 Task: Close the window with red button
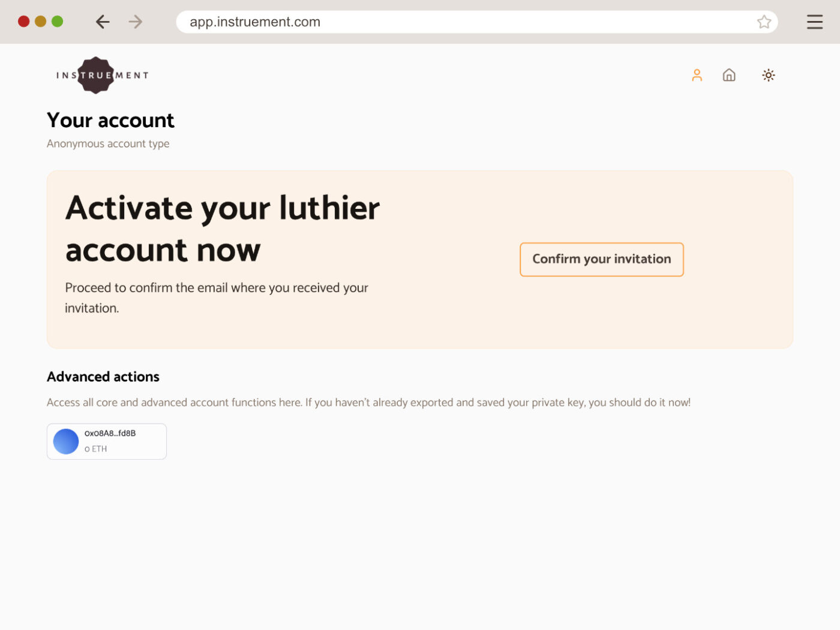coord(24,22)
